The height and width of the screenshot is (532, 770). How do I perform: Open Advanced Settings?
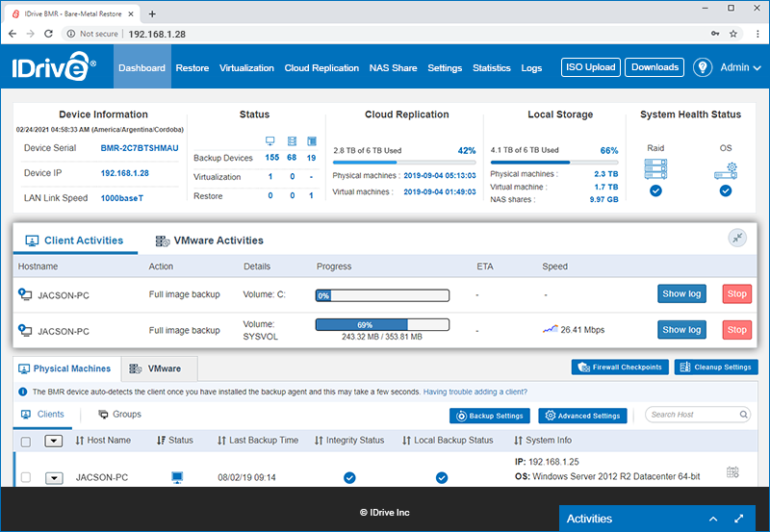coord(582,416)
